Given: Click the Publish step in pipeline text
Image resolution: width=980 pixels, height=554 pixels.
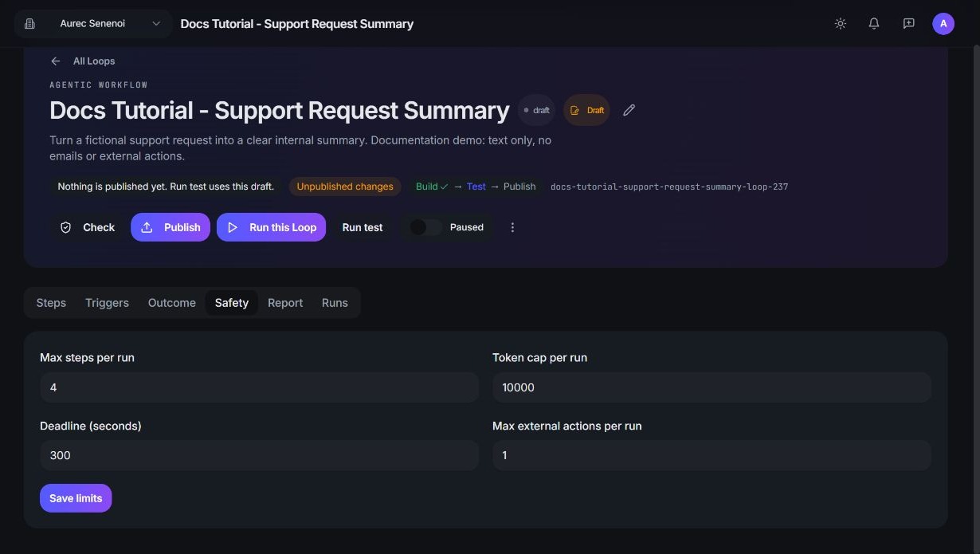Looking at the screenshot, I should [x=519, y=187].
